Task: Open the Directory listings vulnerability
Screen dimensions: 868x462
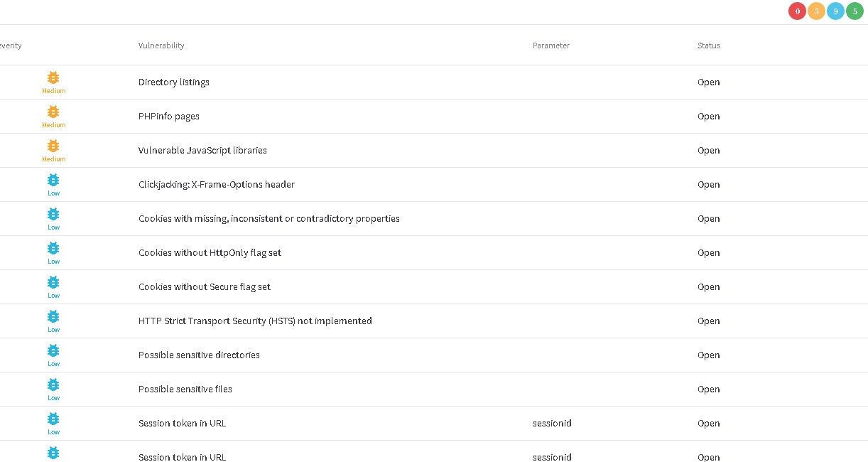Action: [x=174, y=82]
